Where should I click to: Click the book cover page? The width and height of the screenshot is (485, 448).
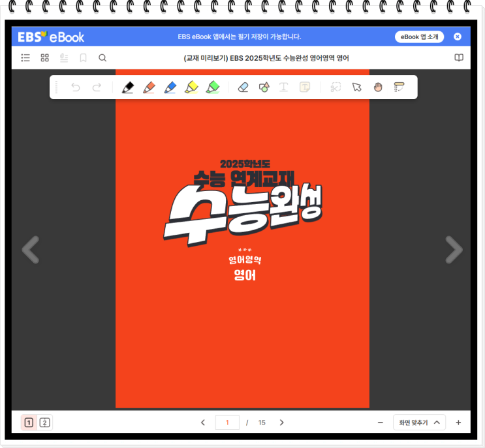[243, 239]
